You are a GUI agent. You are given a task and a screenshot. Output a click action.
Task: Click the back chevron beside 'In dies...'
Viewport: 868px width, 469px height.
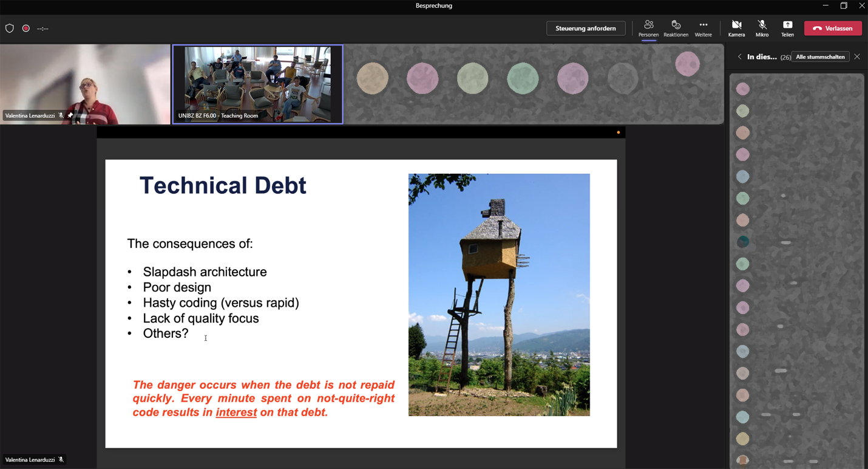tap(739, 56)
